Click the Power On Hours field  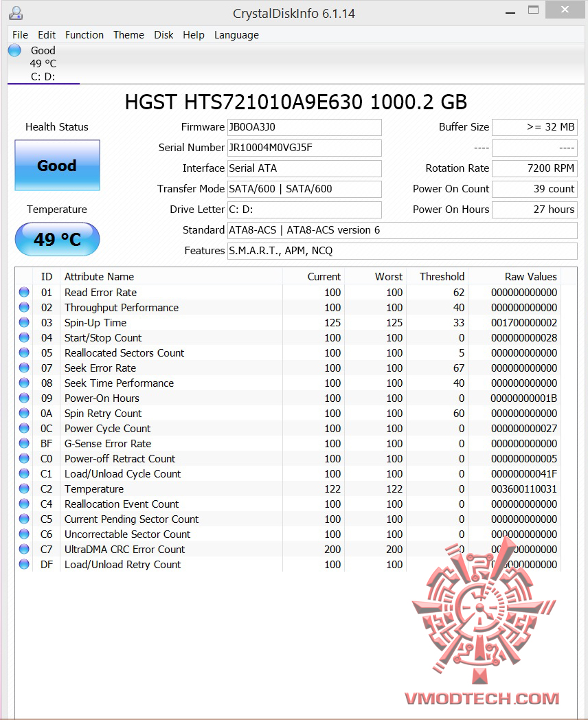(x=534, y=210)
